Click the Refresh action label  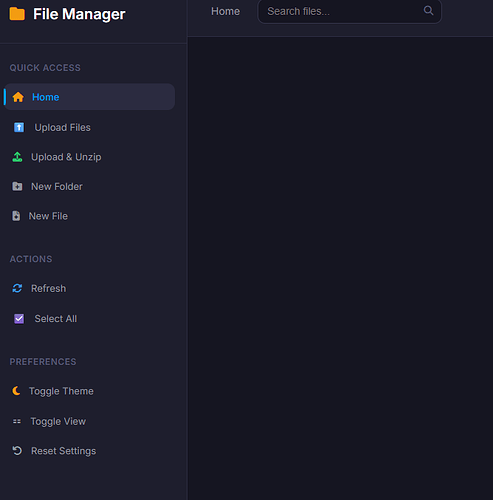coord(48,288)
